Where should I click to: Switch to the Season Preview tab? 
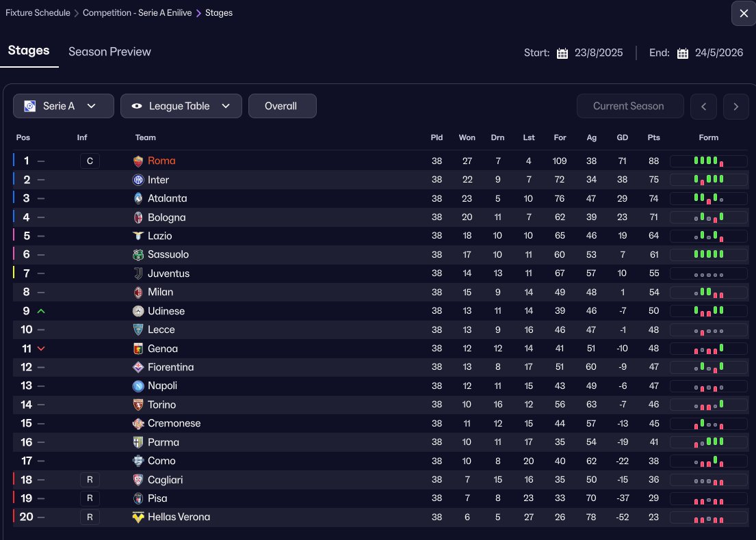[109, 52]
